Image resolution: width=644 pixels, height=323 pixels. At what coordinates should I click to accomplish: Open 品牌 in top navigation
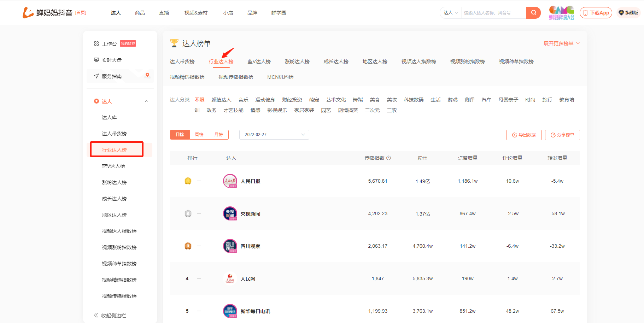[252, 13]
